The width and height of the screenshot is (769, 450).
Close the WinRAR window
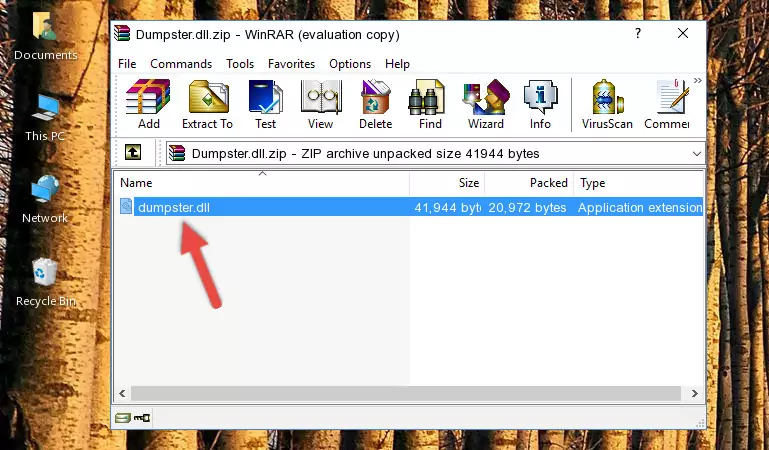click(x=683, y=33)
